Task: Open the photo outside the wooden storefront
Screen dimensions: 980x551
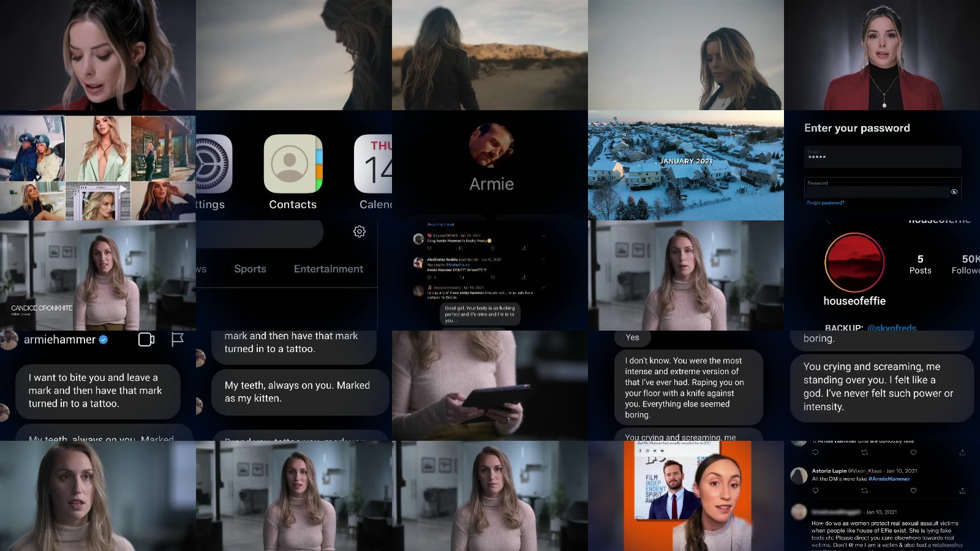Action: [164, 148]
